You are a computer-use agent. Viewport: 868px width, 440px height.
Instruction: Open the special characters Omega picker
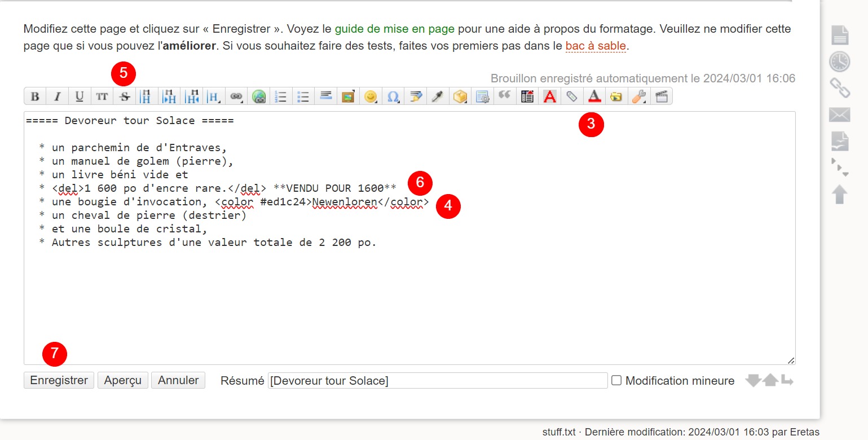tap(393, 96)
